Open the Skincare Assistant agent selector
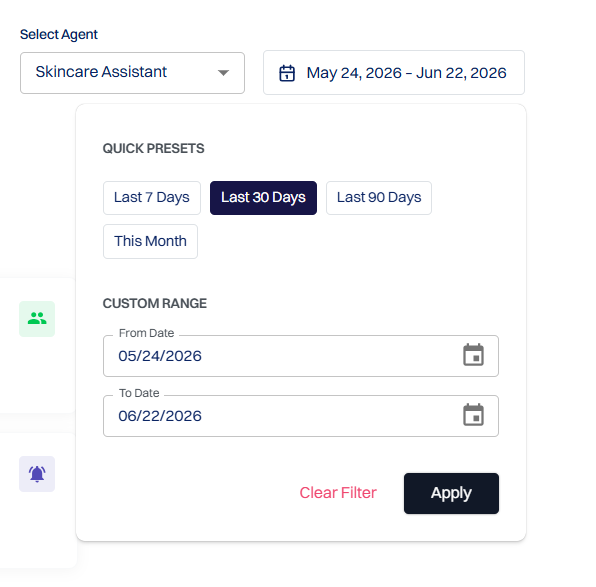The width and height of the screenshot is (596, 587). (132, 73)
